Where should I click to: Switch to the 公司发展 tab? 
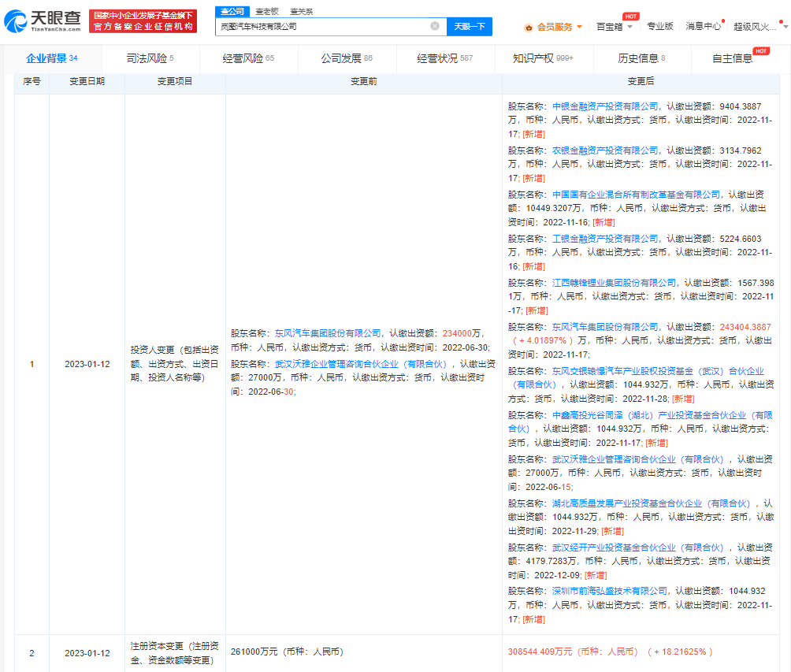[347, 58]
